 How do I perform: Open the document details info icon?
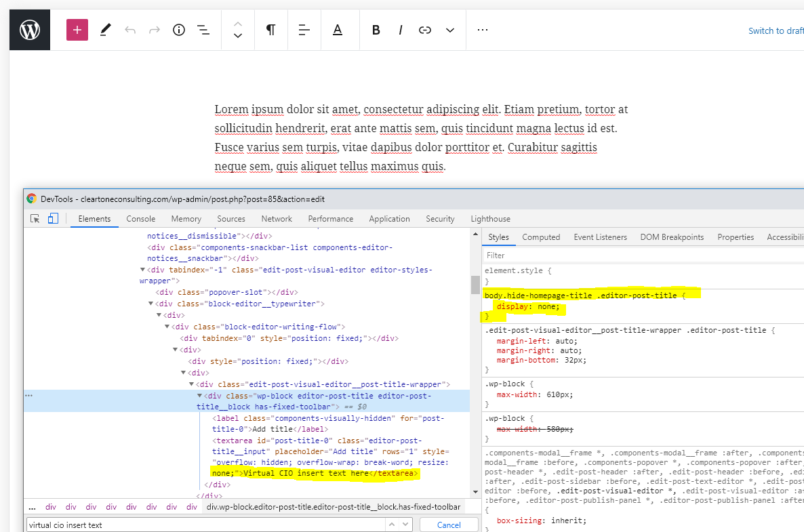179,30
